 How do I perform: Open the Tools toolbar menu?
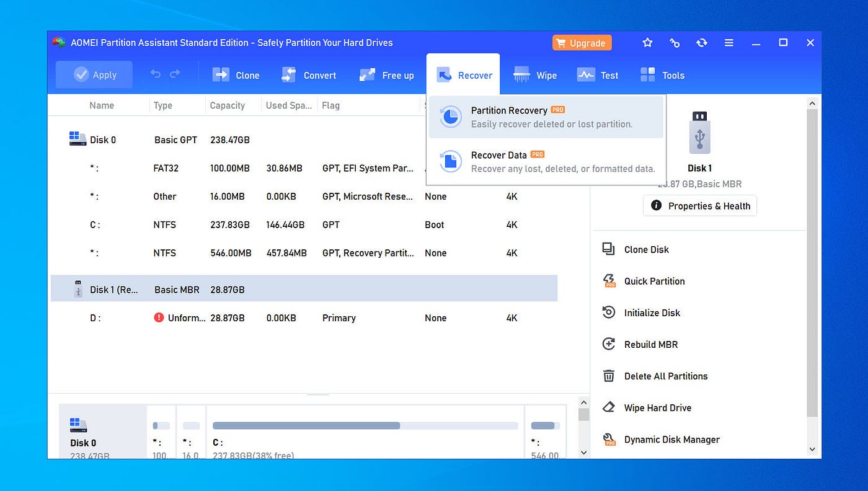[662, 75]
